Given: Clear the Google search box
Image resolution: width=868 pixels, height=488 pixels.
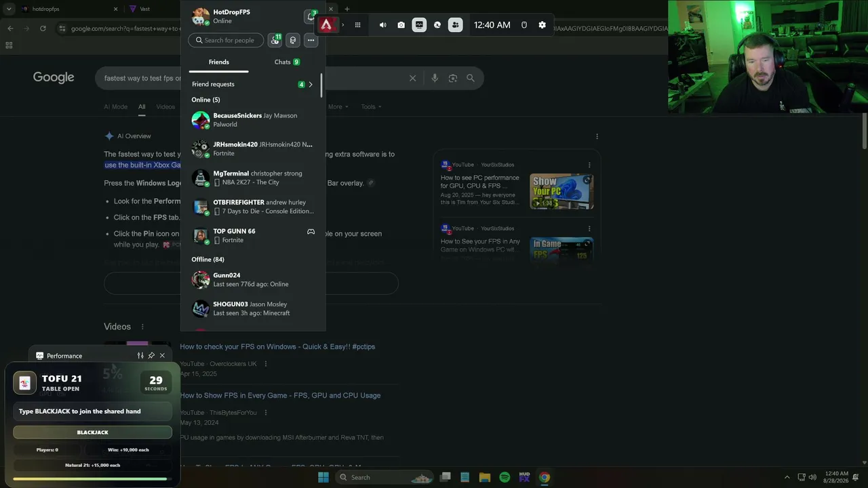Looking at the screenshot, I should pyautogui.click(x=412, y=78).
